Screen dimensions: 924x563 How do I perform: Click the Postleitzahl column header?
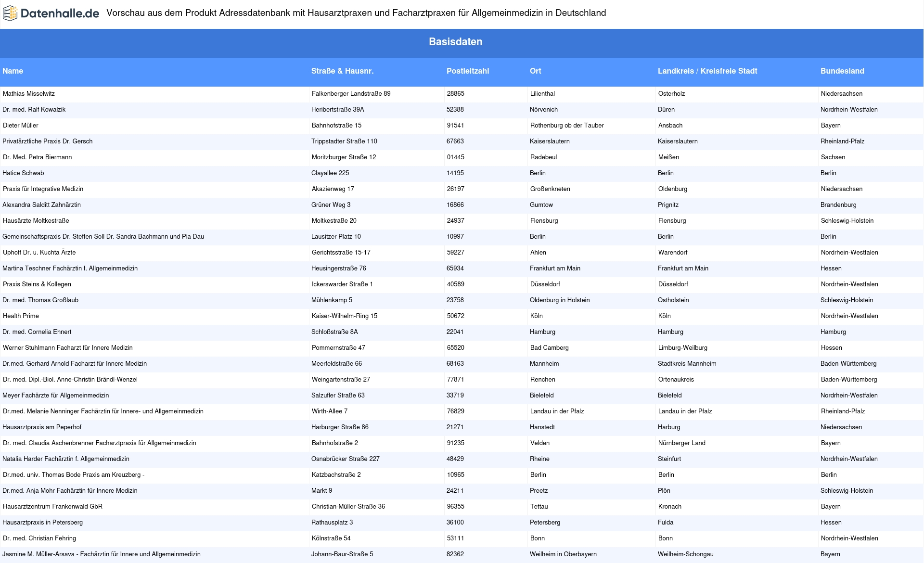(x=467, y=71)
